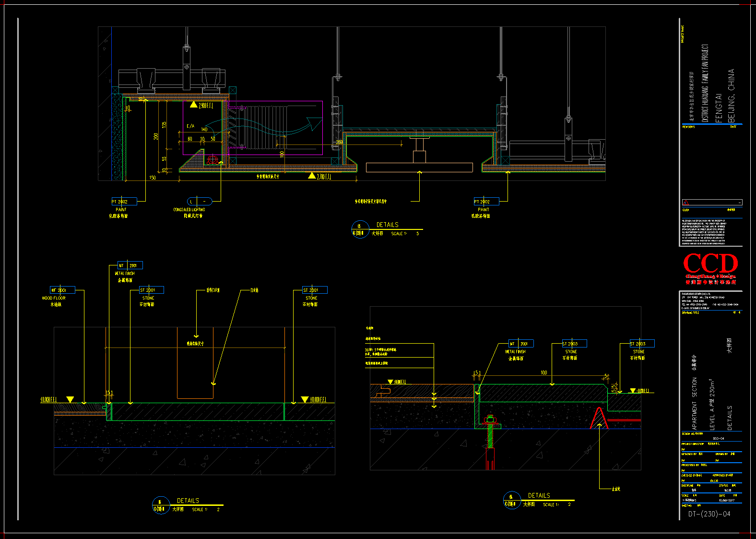The width and height of the screenshot is (756, 539).
Task: Click the red revision triangle in title block
Action: pos(685,203)
